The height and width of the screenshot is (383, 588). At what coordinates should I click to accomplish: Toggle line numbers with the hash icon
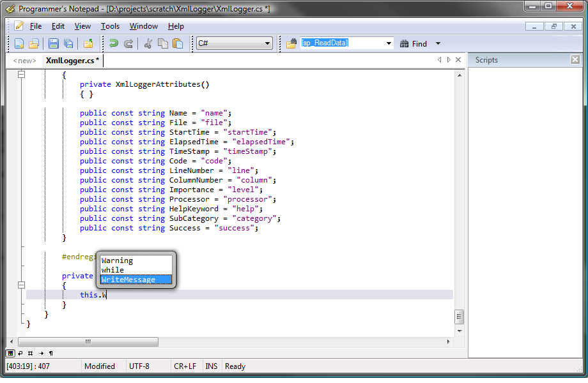coord(30,353)
